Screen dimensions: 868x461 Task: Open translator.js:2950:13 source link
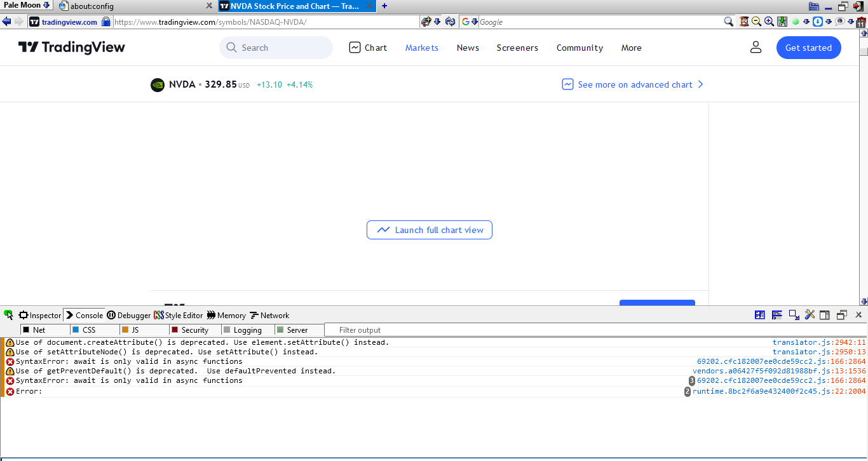click(819, 352)
